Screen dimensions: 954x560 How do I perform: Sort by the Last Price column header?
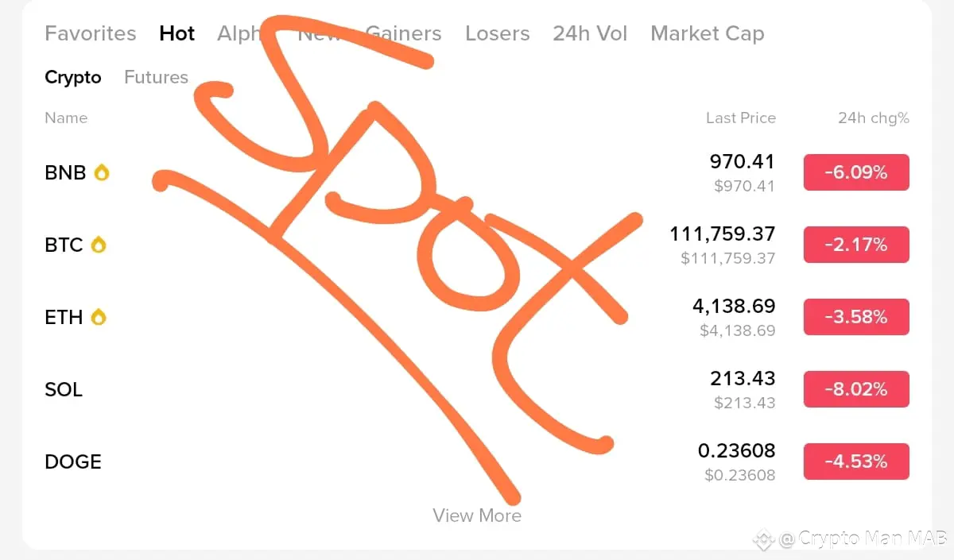point(741,118)
